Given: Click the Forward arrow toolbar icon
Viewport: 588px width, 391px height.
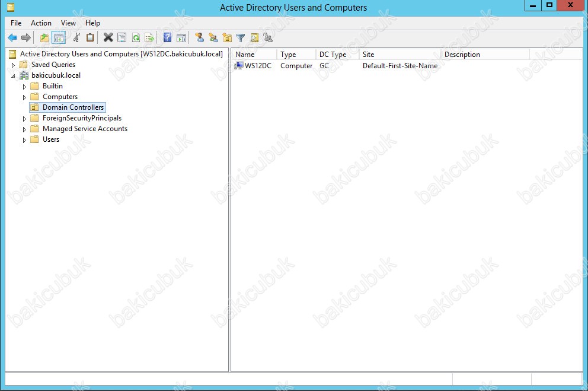Looking at the screenshot, I should point(26,37).
